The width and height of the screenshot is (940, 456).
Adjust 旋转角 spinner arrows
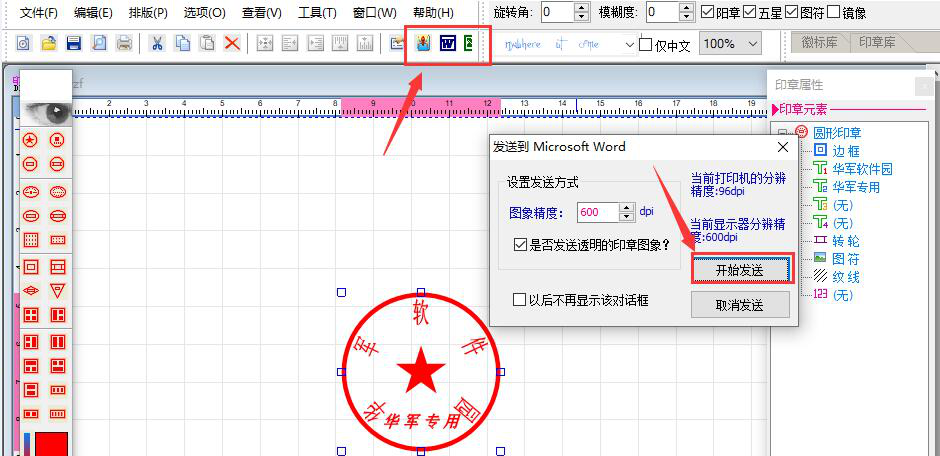(x=581, y=12)
